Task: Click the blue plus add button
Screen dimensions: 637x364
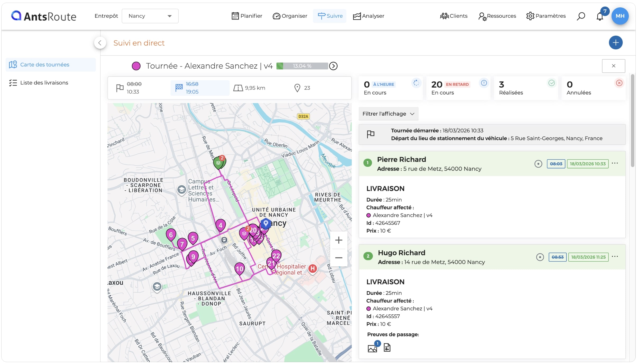Action: pos(616,42)
